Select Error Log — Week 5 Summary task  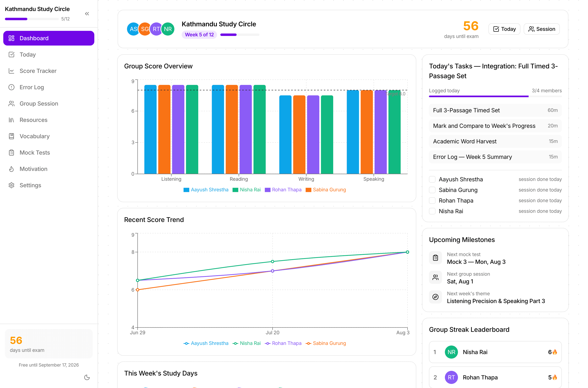coord(495,157)
